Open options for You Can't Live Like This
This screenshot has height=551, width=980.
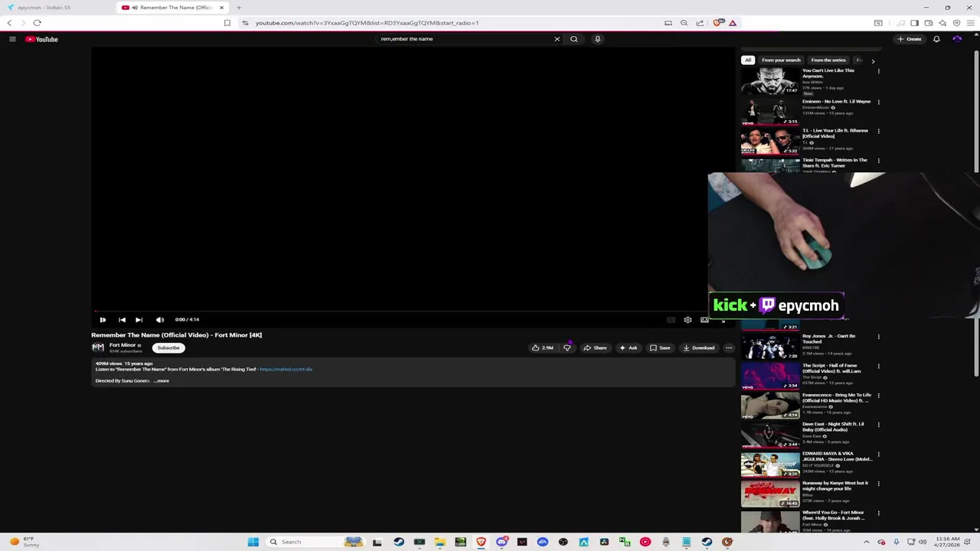tap(878, 71)
